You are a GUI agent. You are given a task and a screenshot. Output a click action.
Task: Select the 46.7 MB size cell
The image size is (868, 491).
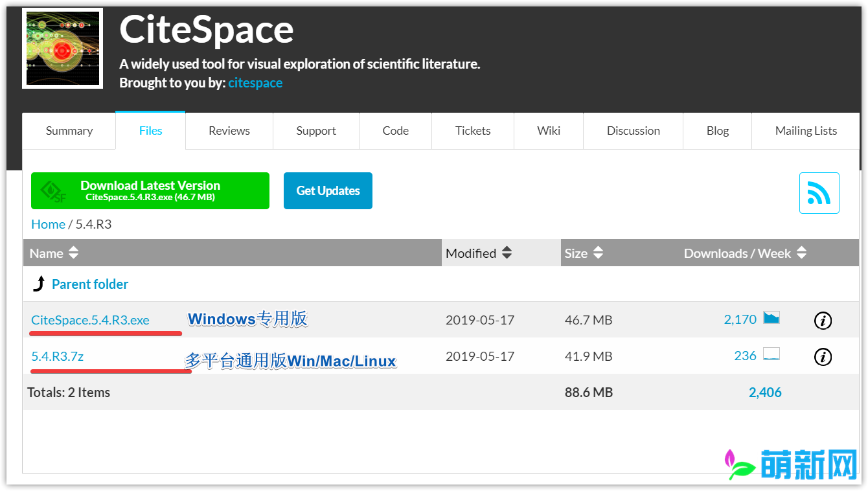click(588, 320)
